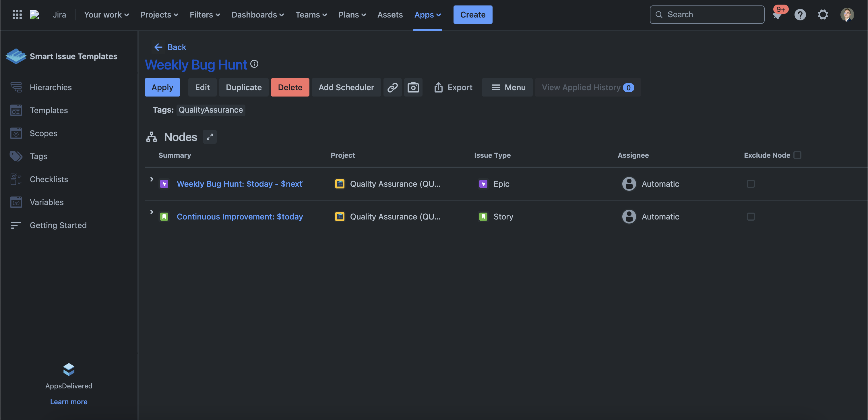Toggle the Exclude Node header checkbox
This screenshot has height=420, width=868.
797,155
